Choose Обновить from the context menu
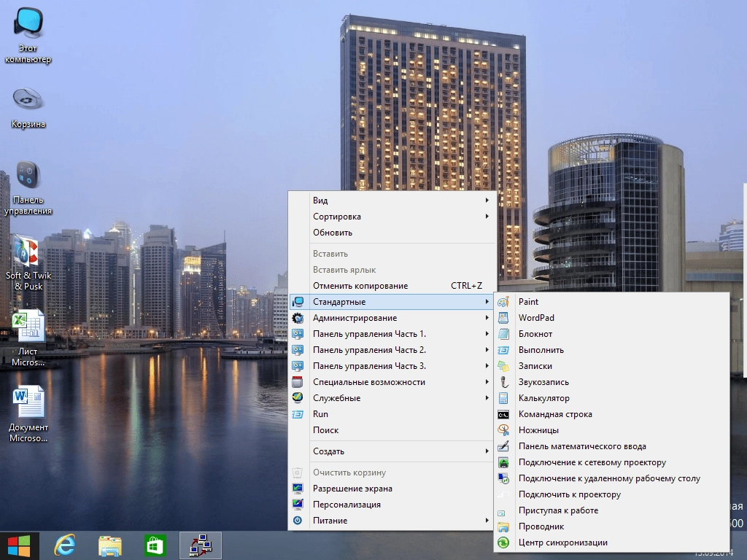 point(392,233)
